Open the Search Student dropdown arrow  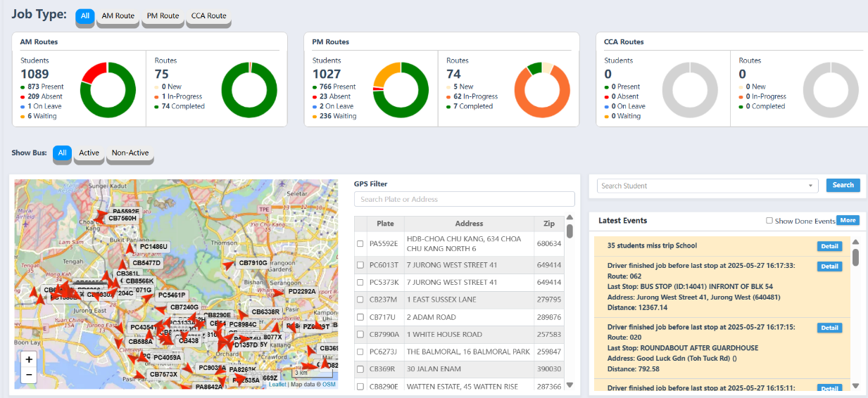(x=811, y=186)
